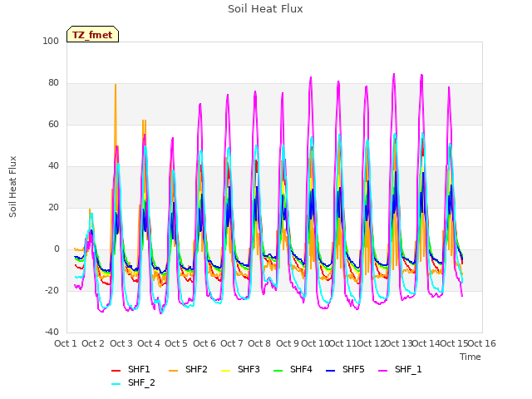Click the blue SHF5 legend color marker
This screenshot has height=399, width=532.
coord(331,371)
